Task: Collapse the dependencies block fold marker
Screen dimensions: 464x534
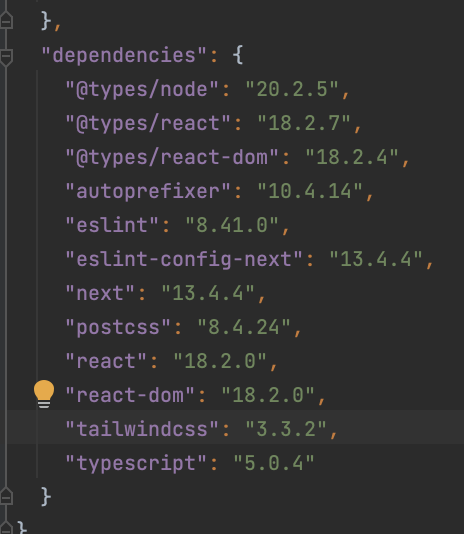Action: point(6,57)
